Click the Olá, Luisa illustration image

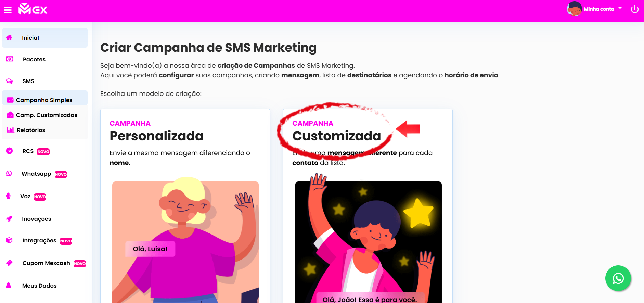(185, 242)
